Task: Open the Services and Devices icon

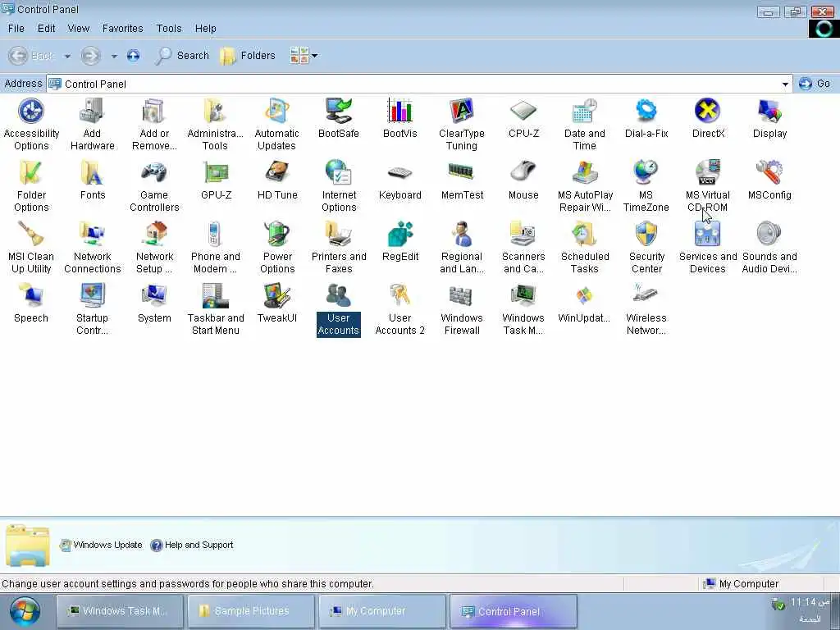Action: click(x=708, y=234)
